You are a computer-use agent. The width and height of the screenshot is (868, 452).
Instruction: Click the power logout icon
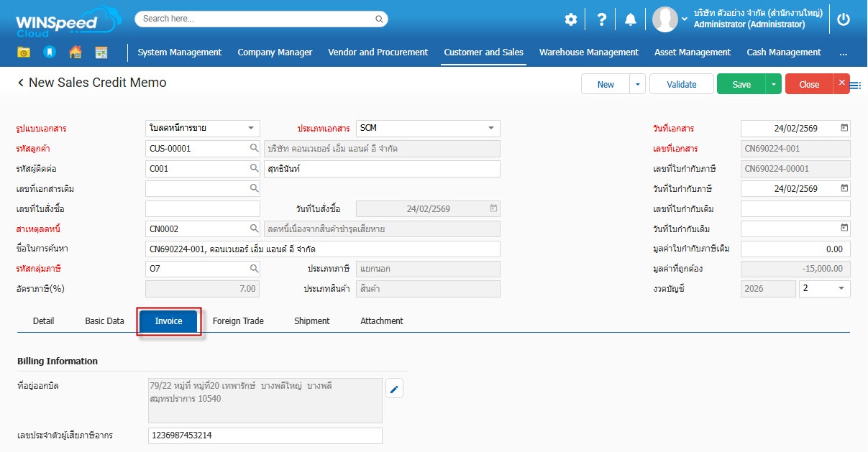pyautogui.click(x=844, y=19)
